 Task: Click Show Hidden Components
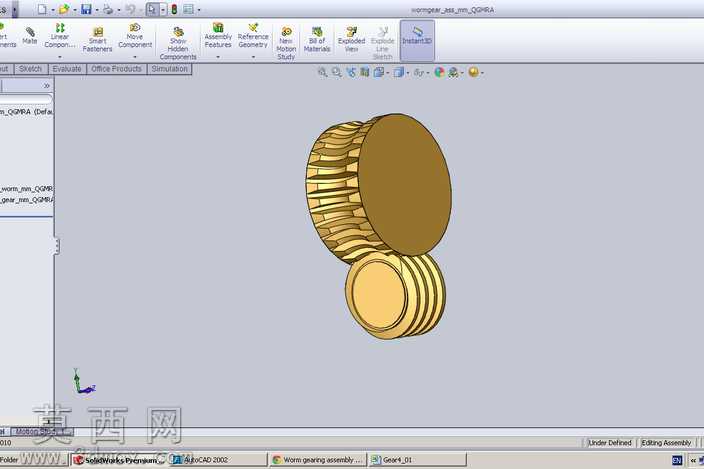178,44
